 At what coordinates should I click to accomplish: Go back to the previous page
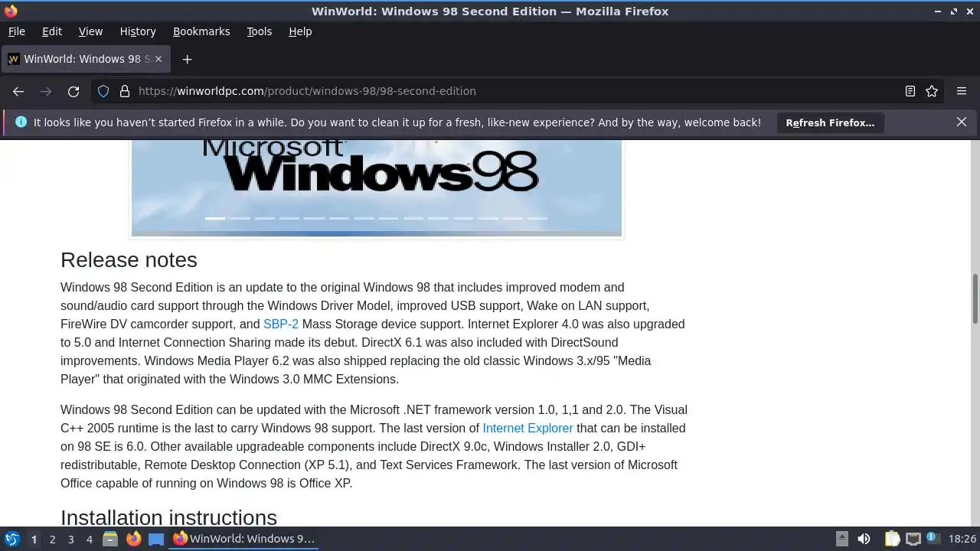pos(18,91)
